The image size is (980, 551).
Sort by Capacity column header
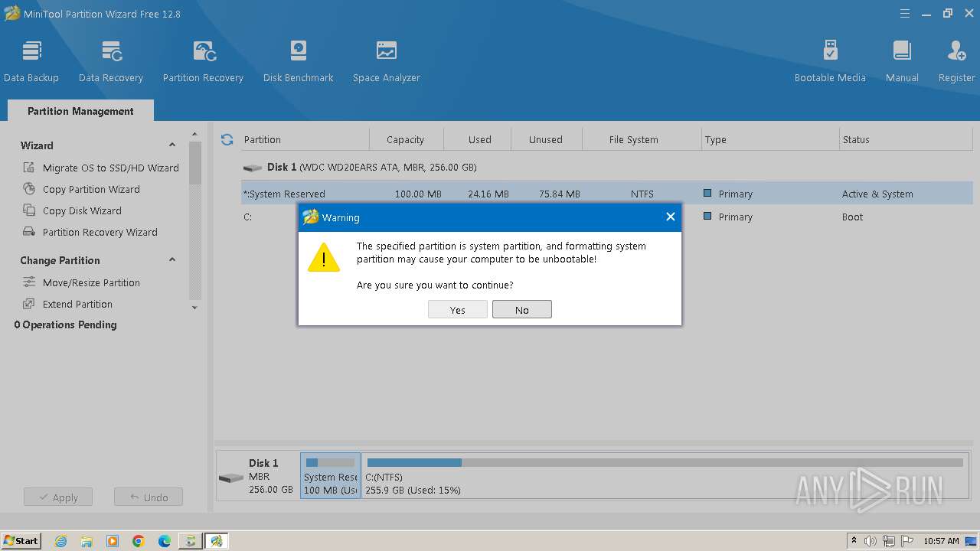(x=406, y=139)
